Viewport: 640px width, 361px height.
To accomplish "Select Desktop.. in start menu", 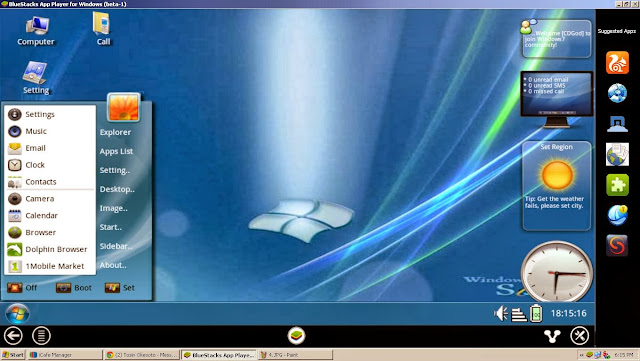I will click(x=117, y=189).
